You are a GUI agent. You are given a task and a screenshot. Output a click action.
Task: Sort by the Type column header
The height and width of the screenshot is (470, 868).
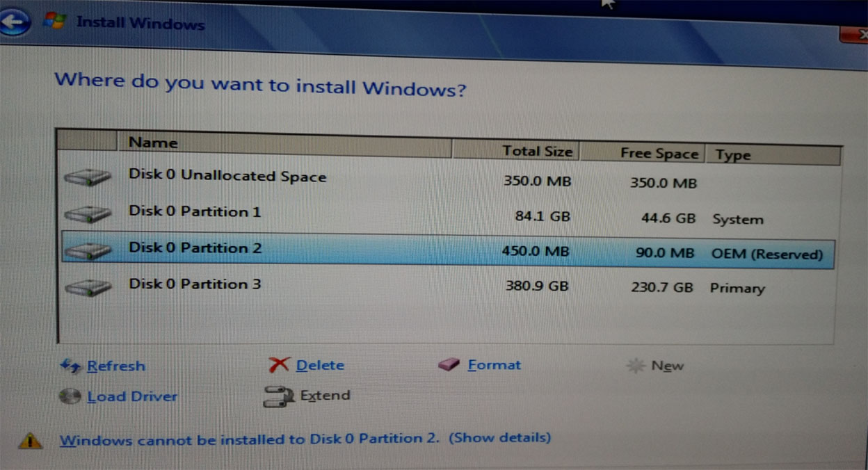(x=773, y=156)
